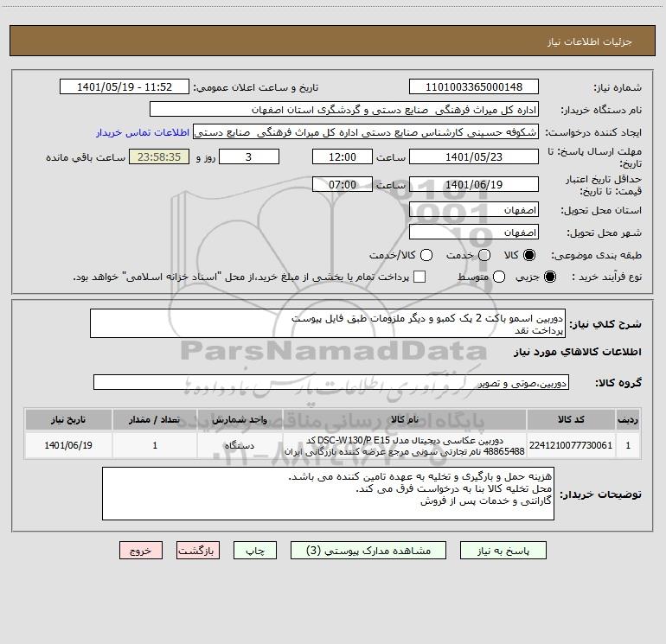Click the remaining time counter 23:58:35
The height and width of the screenshot is (644, 666).
pyautogui.click(x=159, y=157)
